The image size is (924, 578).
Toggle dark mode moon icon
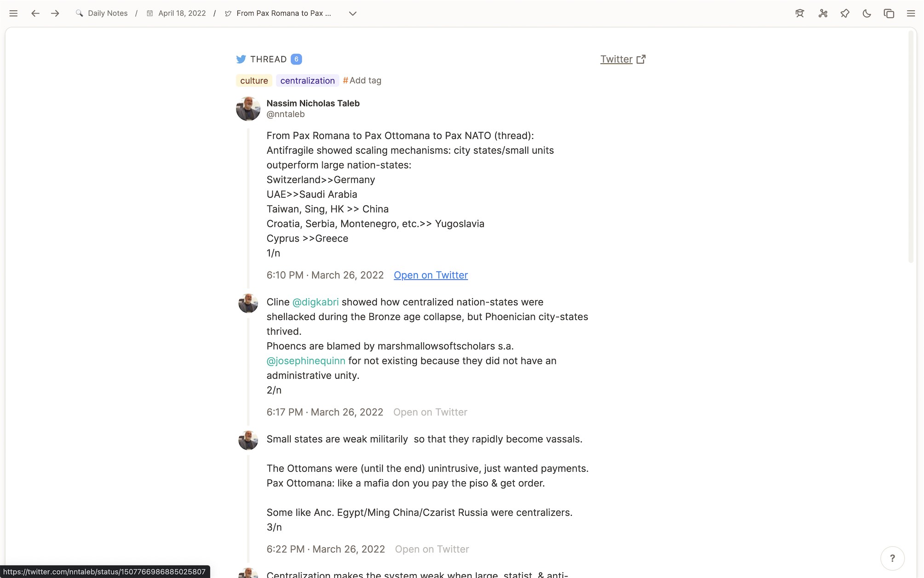[867, 13]
